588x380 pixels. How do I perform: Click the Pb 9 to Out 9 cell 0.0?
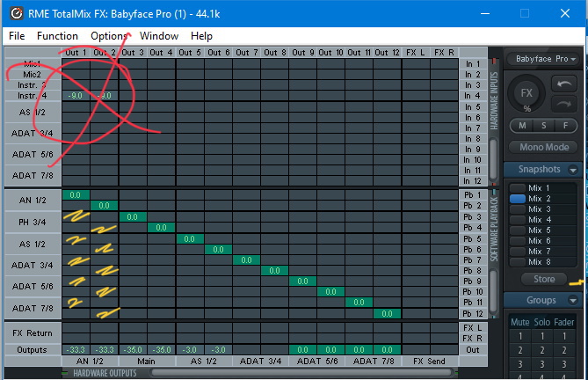point(302,281)
